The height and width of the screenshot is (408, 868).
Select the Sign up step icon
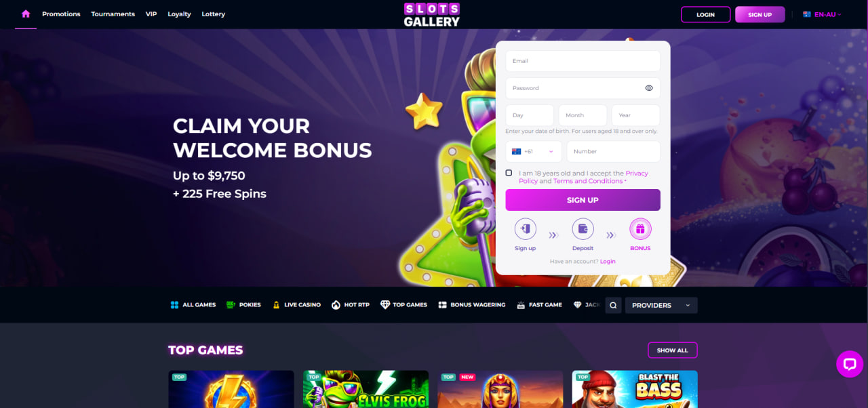click(525, 229)
